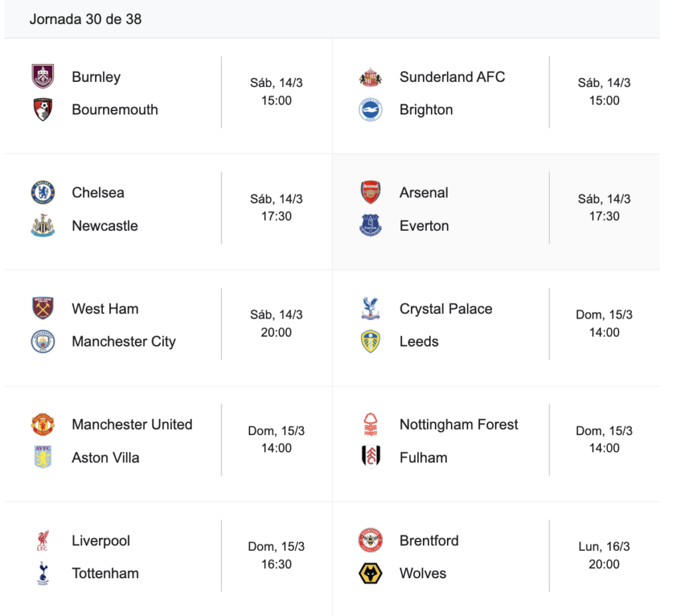This screenshot has width=681, height=616.
Task: Open Brentford vs Wolves Monday kickoff time
Action: tap(604, 555)
